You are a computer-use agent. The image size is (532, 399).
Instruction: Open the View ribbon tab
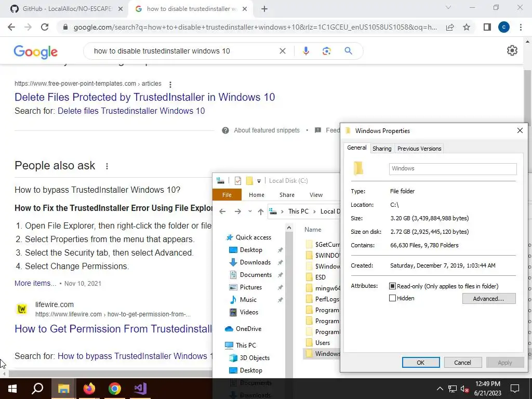[316, 195]
